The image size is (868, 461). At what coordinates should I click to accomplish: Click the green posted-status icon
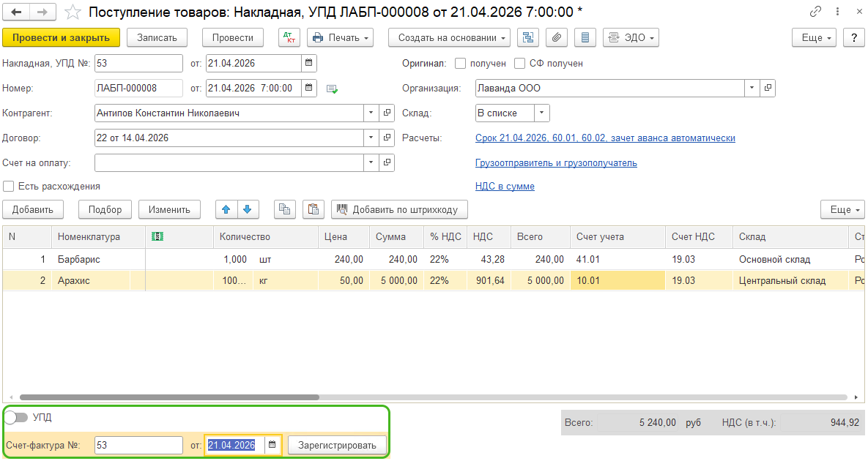(x=332, y=89)
